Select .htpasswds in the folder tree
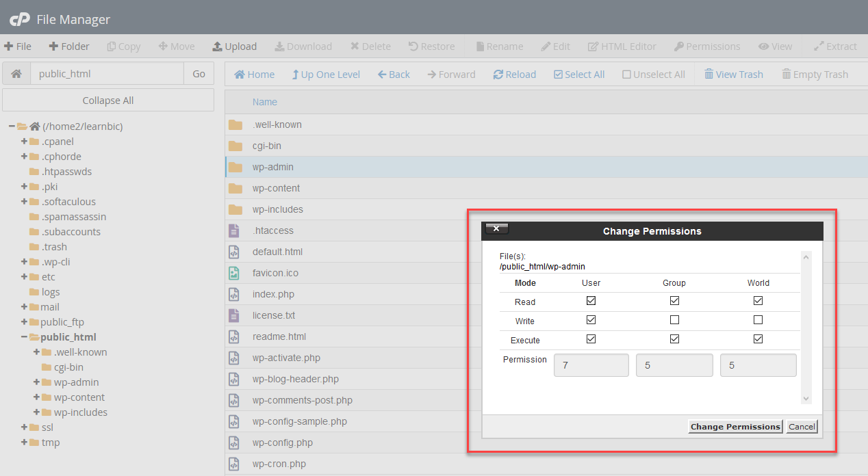Image resolution: width=868 pixels, height=476 pixels. coord(66,172)
